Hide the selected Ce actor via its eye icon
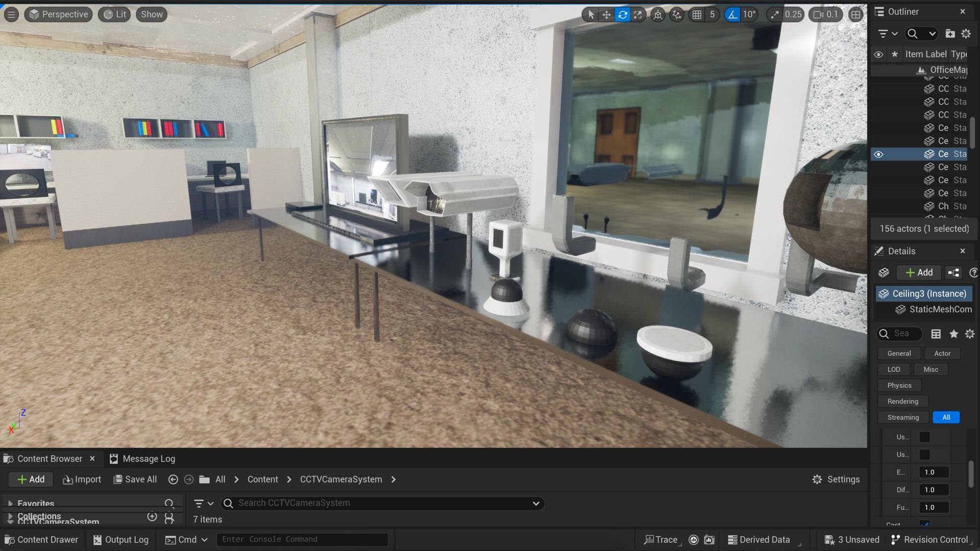Viewport: 980px width, 551px height. coord(878,154)
